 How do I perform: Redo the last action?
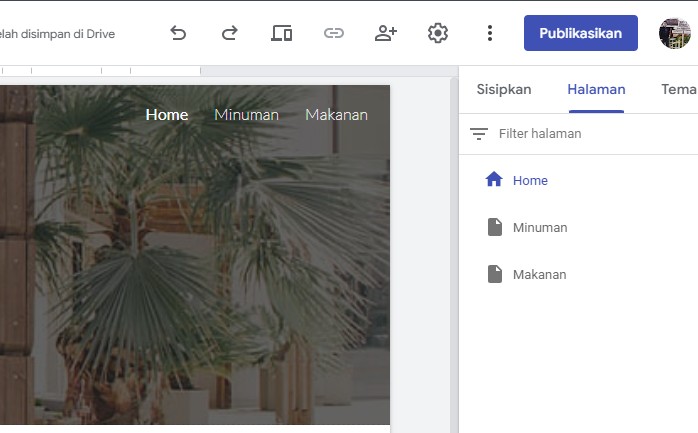point(230,33)
